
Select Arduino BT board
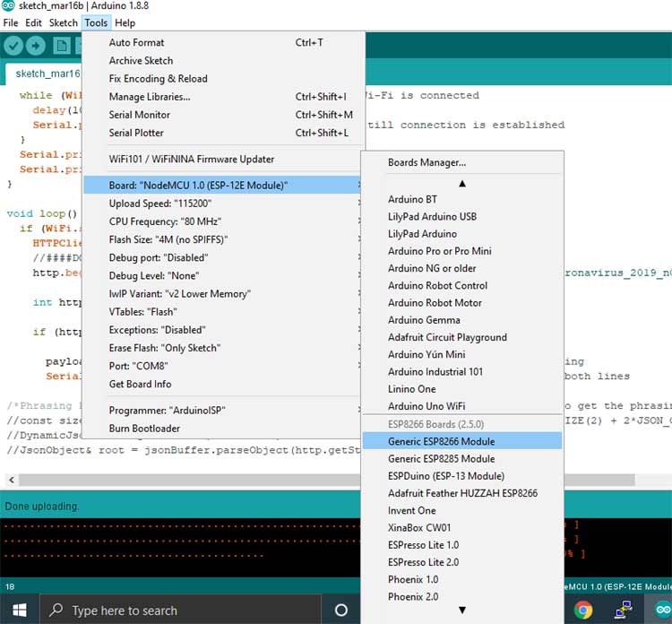pos(462,199)
